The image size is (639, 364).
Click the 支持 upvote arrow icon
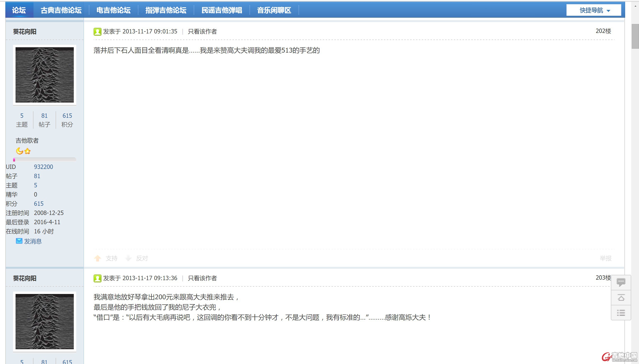(x=98, y=258)
